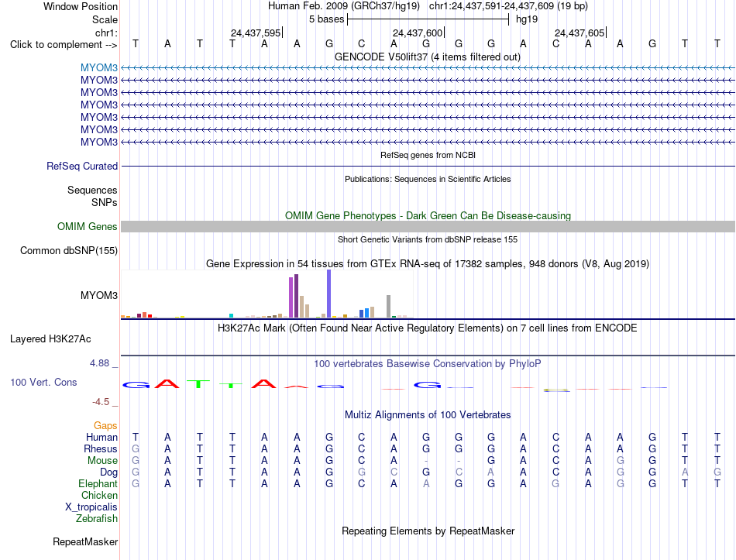This screenshot has height=560, width=736.
Task: Click the small cyan bar in GTEx chart
Action: 232,316
